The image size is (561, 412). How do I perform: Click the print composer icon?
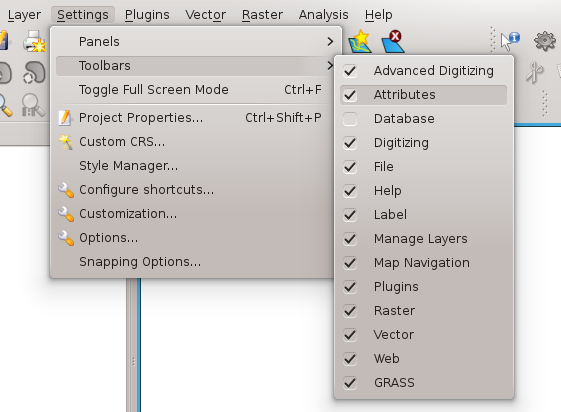tap(34, 41)
